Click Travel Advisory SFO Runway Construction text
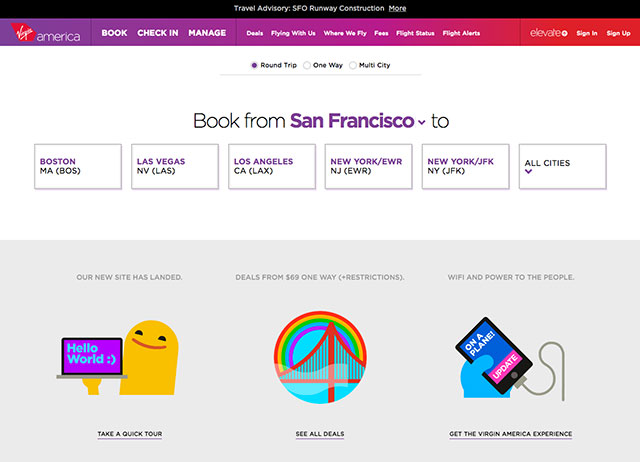 pos(309,9)
